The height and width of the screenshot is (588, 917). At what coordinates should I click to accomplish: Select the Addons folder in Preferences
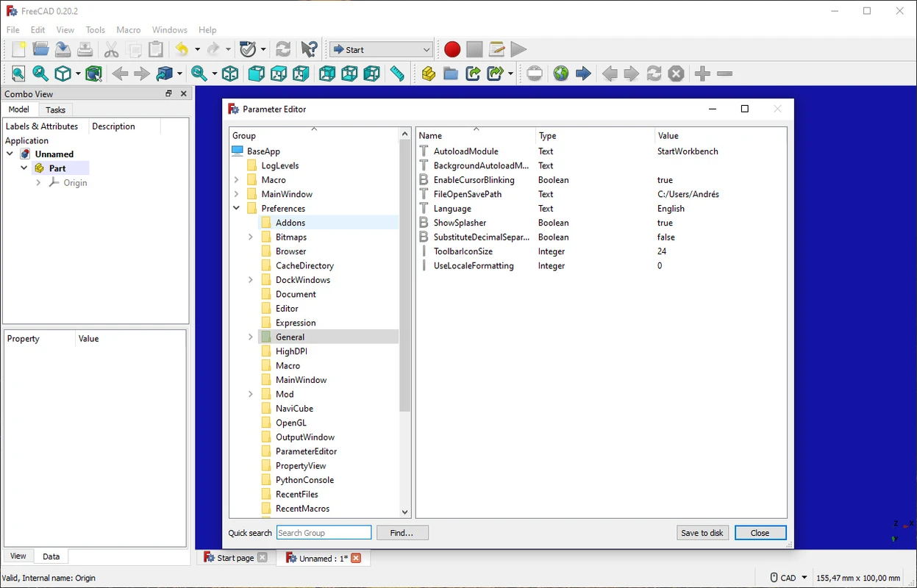[x=290, y=223]
